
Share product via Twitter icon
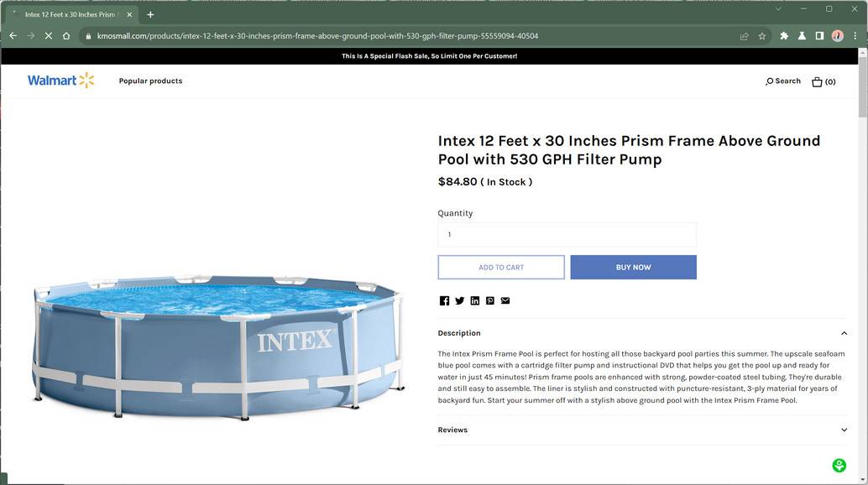point(459,301)
